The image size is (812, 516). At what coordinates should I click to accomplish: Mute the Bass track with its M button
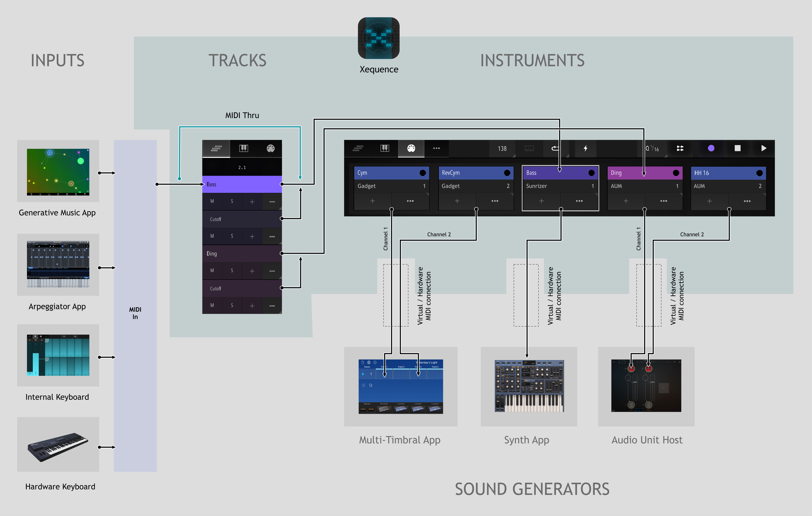212,201
